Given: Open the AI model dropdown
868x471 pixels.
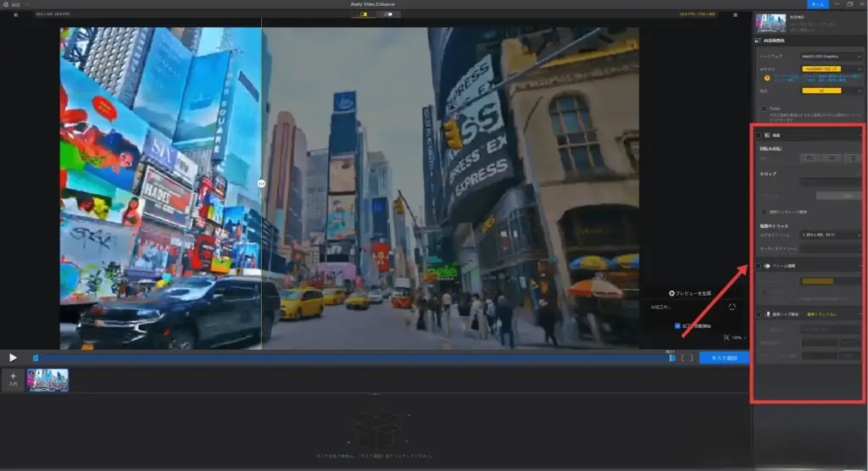Looking at the screenshot, I should (832, 69).
